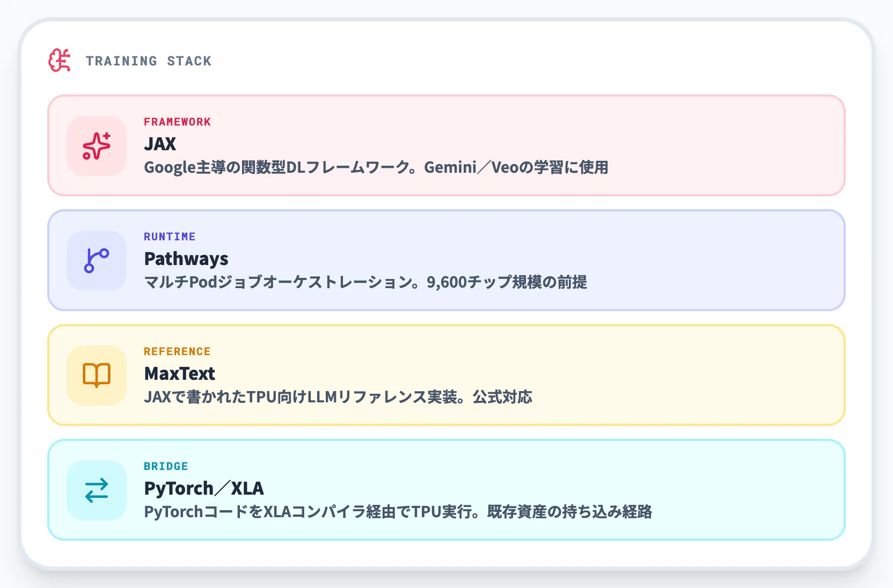Expand the MaxText reference card
This screenshot has height=588, width=893.
coord(446,376)
